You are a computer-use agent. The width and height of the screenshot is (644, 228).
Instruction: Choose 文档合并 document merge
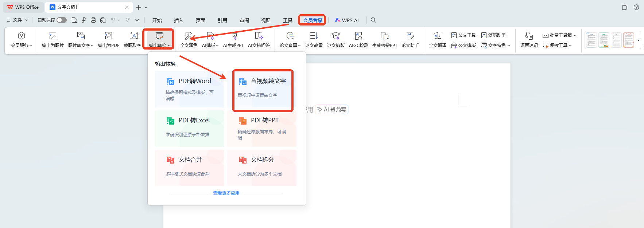click(x=190, y=168)
